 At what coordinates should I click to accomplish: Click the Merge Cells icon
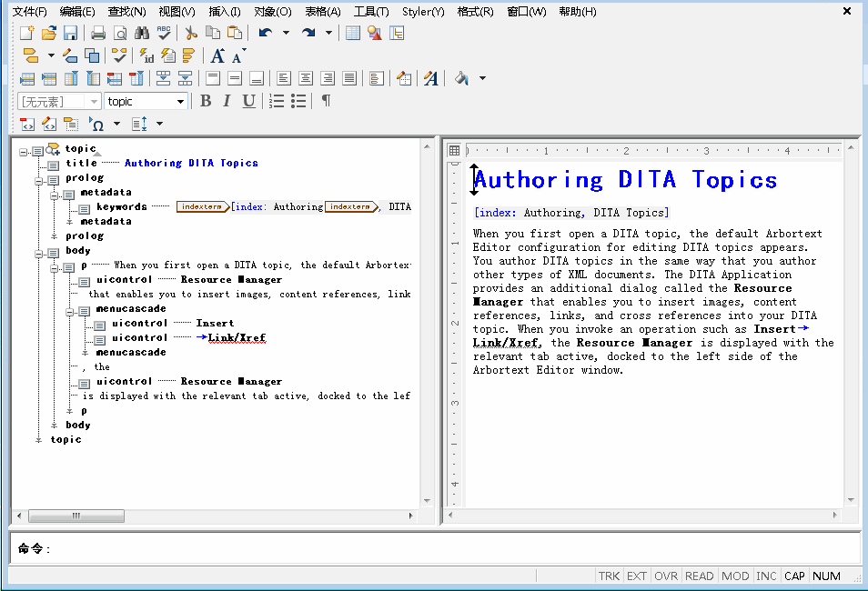[163, 78]
